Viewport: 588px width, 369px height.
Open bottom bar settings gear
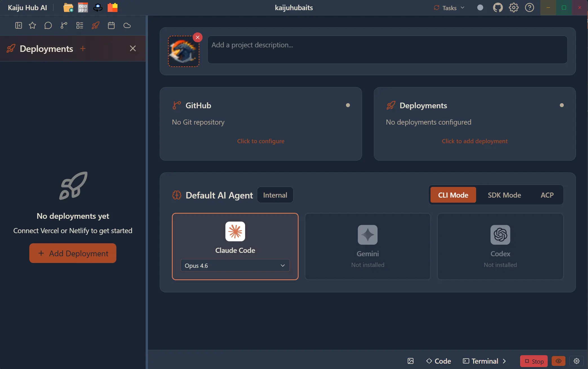point(576,361)
